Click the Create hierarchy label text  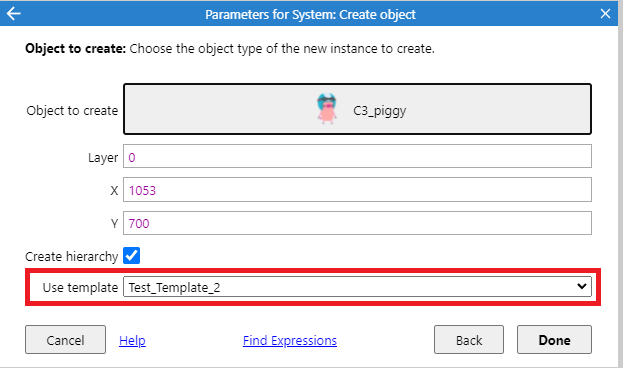pos(72,256)
